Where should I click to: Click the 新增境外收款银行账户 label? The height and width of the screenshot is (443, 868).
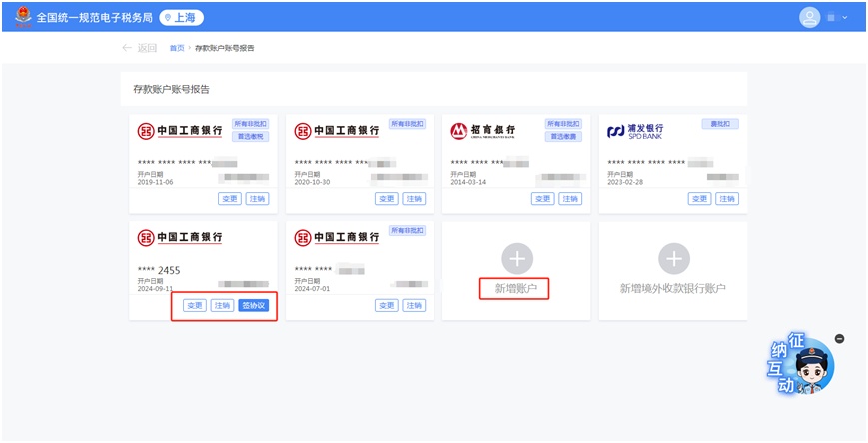pyautogui.click(x=672, y=288)
